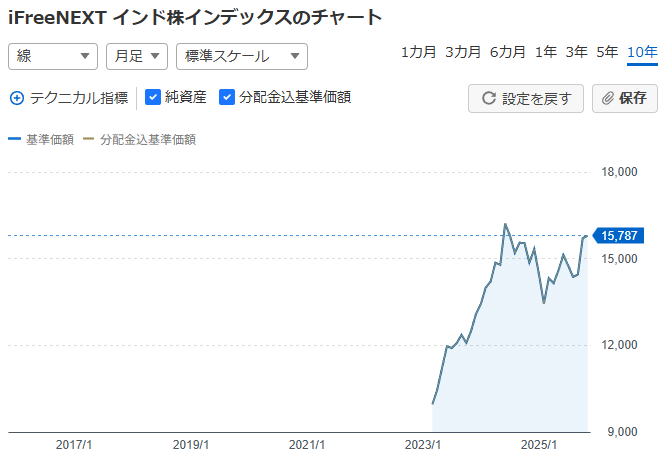Click the paperclip icon in 保存 button
662x453 pixels.
click(x=608, y=98)
